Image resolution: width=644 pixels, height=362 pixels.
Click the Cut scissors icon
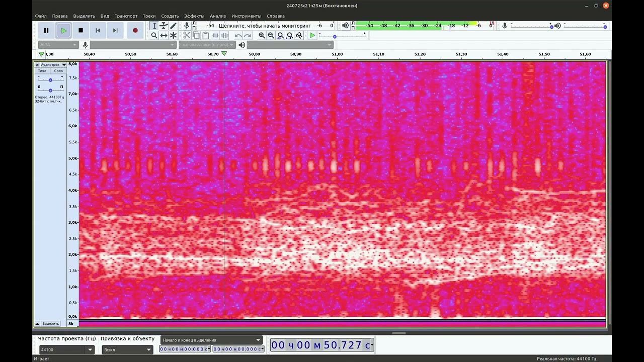(x=187, y=35)
